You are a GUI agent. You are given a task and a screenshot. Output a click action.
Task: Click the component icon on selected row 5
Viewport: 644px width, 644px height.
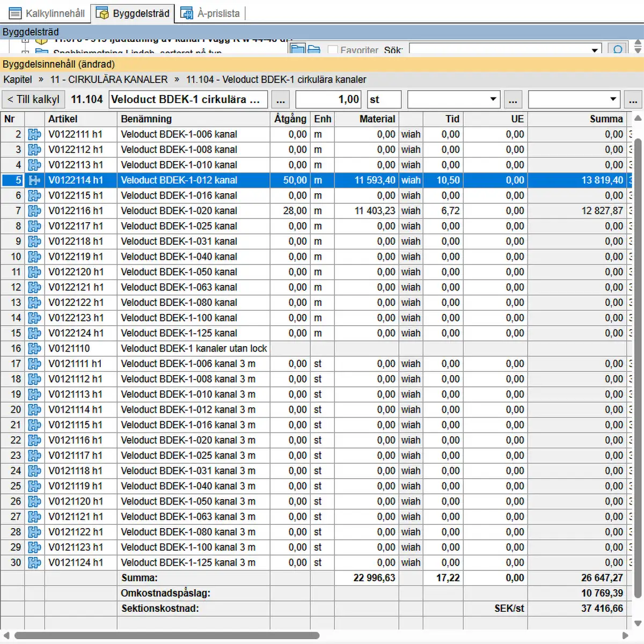[34, 180]
